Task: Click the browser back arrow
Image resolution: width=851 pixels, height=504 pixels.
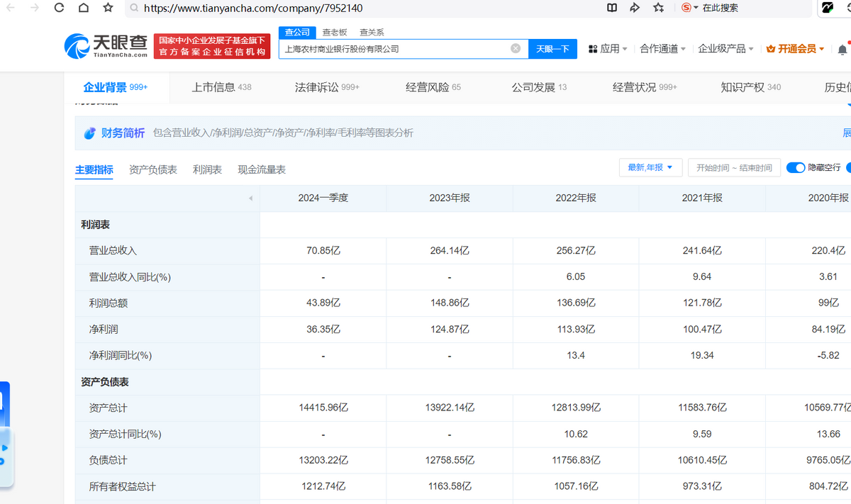Action: click(x=10, y=8)
